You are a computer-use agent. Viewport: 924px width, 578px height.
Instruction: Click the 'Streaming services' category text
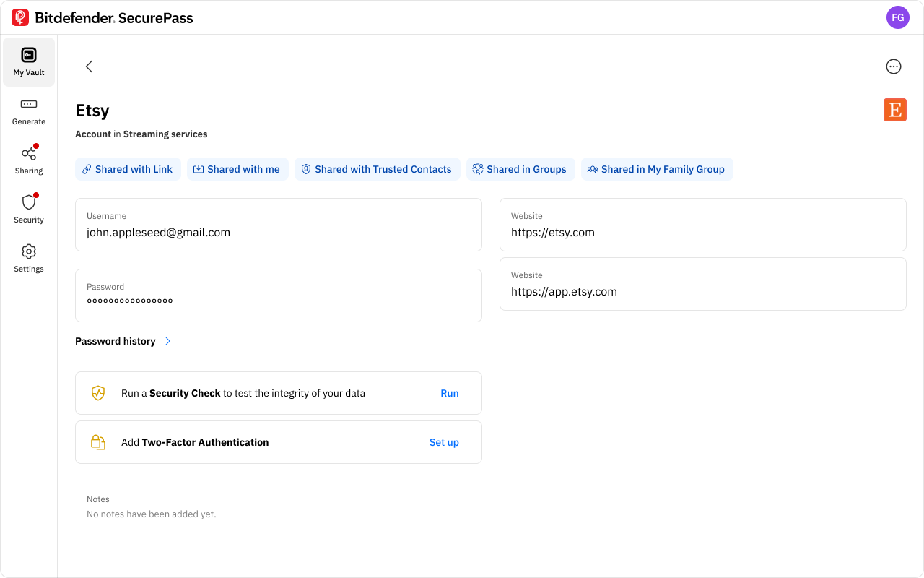click(165, 134)
